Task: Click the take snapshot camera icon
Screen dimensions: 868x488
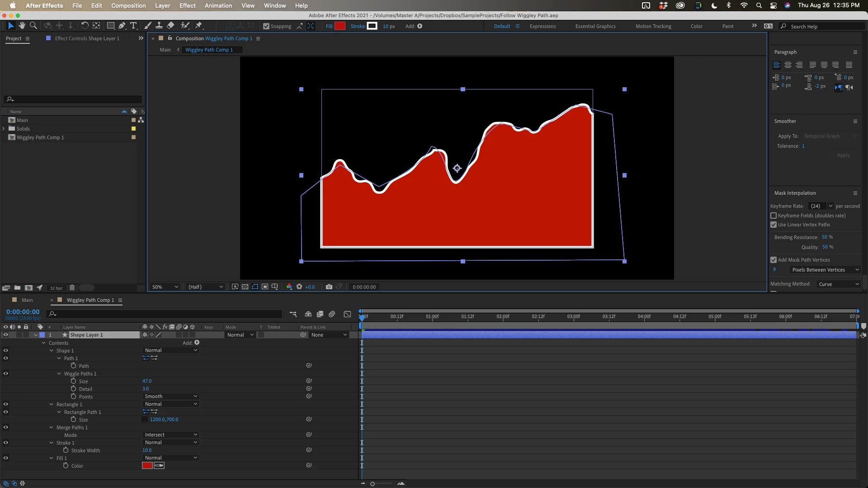Action: pos(329,287)
